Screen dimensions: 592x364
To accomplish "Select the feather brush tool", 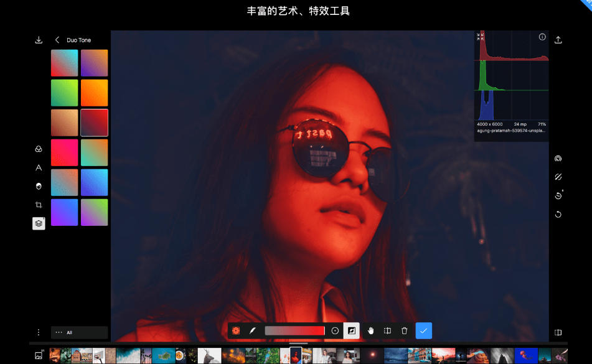I will tap(253, 331).
